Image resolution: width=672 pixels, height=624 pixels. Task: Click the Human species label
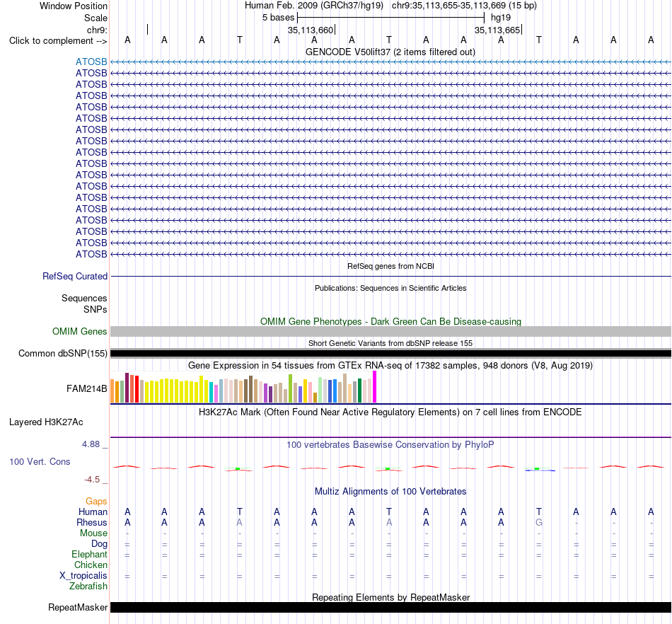click(93, 512)
